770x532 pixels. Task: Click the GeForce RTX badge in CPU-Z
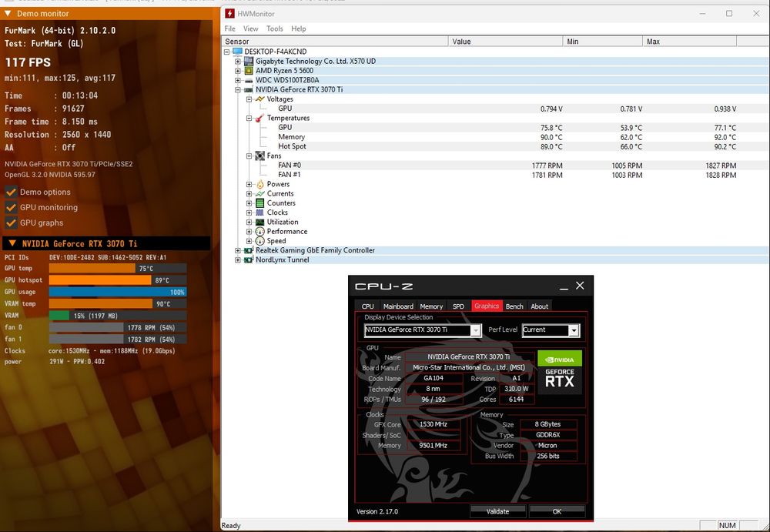(560, 379)
